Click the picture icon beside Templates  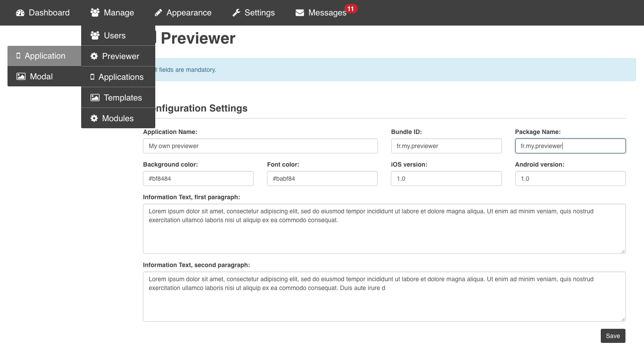click(x=95, y=98)
